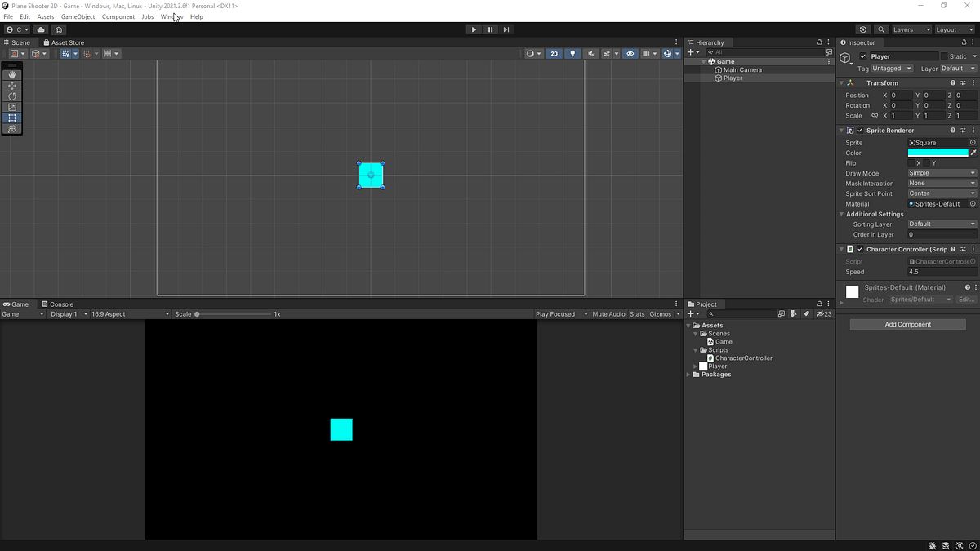This screenshot has width=980, height=551.
Task: Toggle 2D scene view mode
Action: click(555, 53)
